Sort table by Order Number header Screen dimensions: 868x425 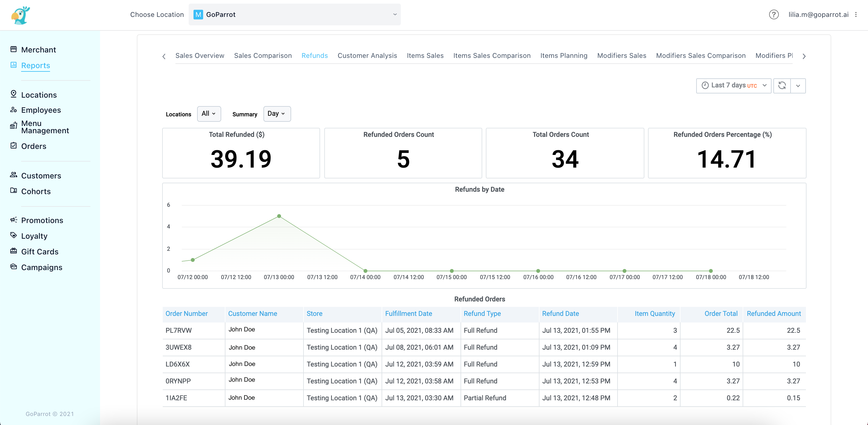point(186,313)
